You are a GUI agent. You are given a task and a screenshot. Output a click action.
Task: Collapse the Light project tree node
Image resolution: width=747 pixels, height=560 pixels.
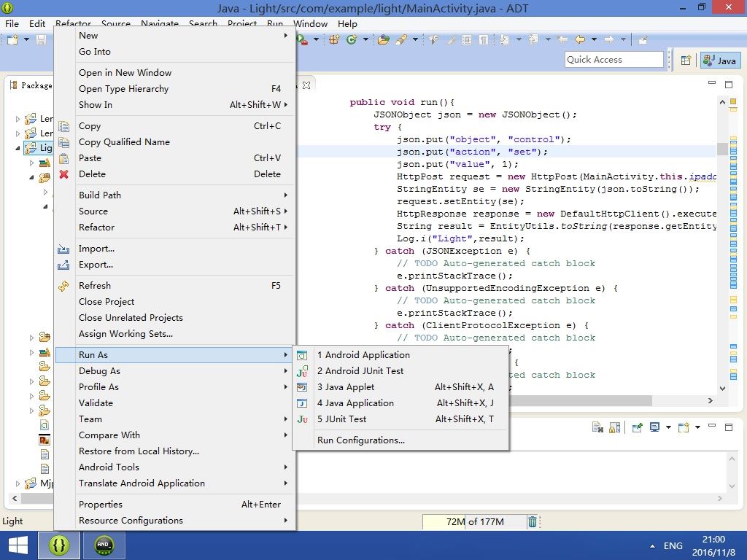(x=18, y=148)
